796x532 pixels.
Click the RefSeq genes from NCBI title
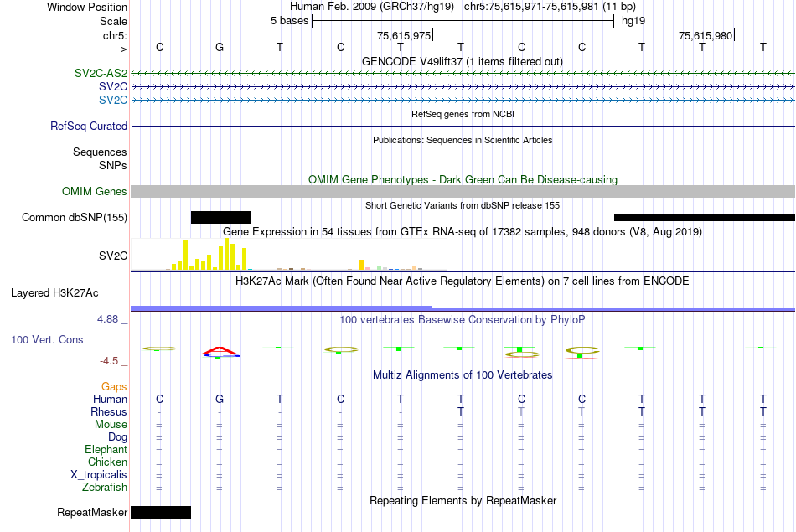pos(463,114)
